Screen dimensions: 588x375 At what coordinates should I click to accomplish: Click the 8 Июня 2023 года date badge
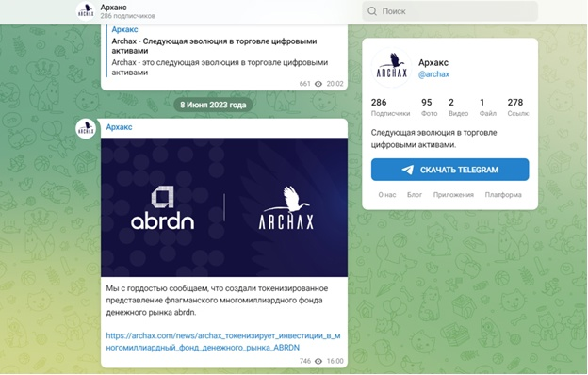pyautogui.click(x=213, y=105)
